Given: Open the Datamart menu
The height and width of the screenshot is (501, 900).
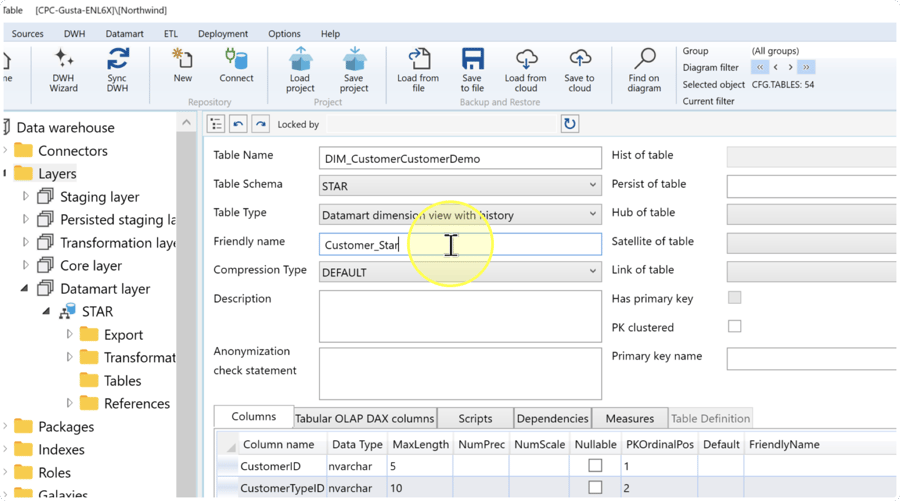Looking at the screenshot, I should coord(125,34).
